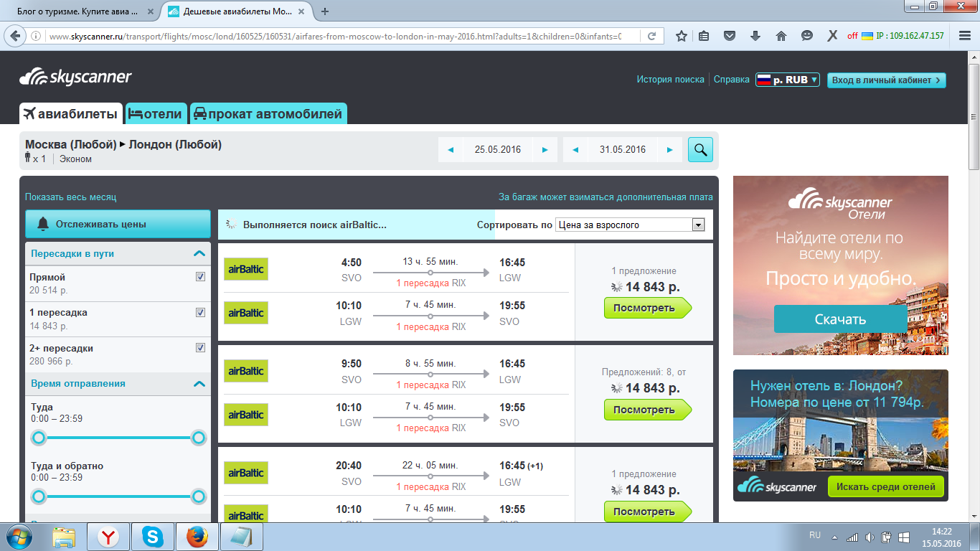
Task: Open site info icon in address bar
Action: pyautogui.click(x=37, y=36)
